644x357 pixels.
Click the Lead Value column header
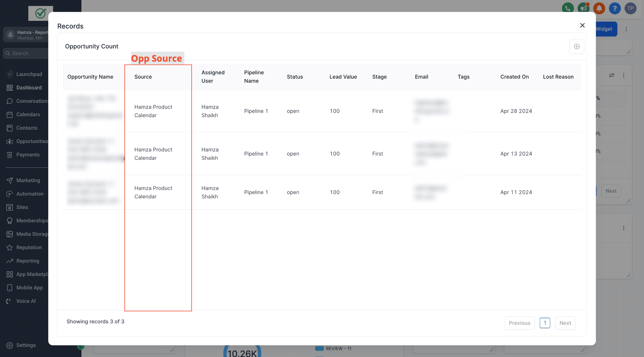pyautogui.click(x=343, y=77)
